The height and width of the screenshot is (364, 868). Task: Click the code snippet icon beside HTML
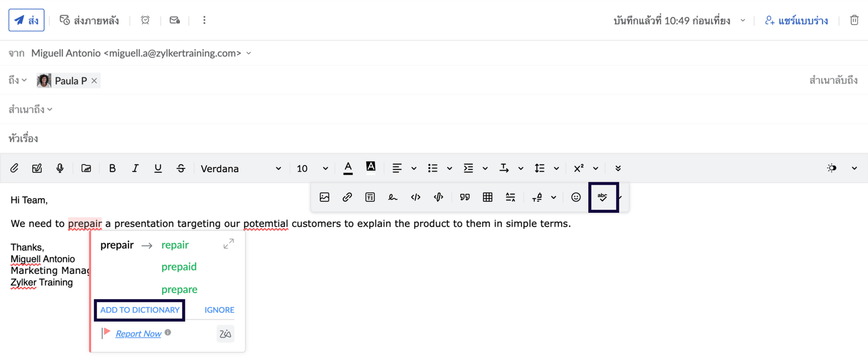tap(439, 197)
